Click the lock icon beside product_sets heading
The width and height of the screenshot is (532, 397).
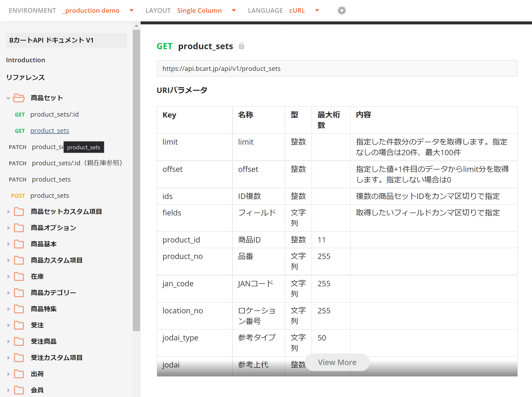(x=241, y=46)
